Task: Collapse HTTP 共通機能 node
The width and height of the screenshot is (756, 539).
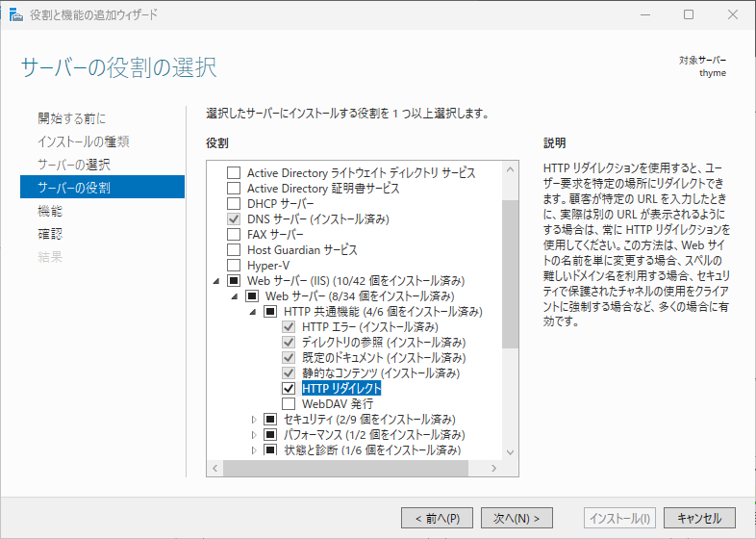Action: (x=253, y=312)
